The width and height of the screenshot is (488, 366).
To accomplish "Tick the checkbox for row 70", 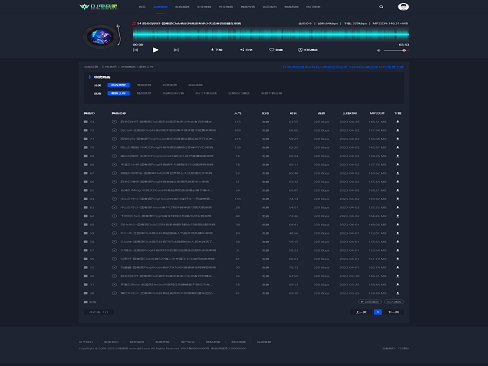I will click(x=86, y=147).
